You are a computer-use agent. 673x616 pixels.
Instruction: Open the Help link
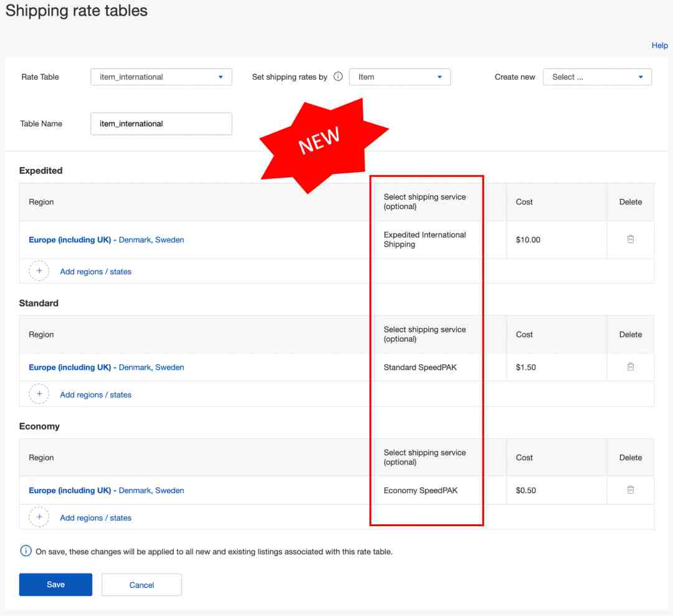pos(659,46)
